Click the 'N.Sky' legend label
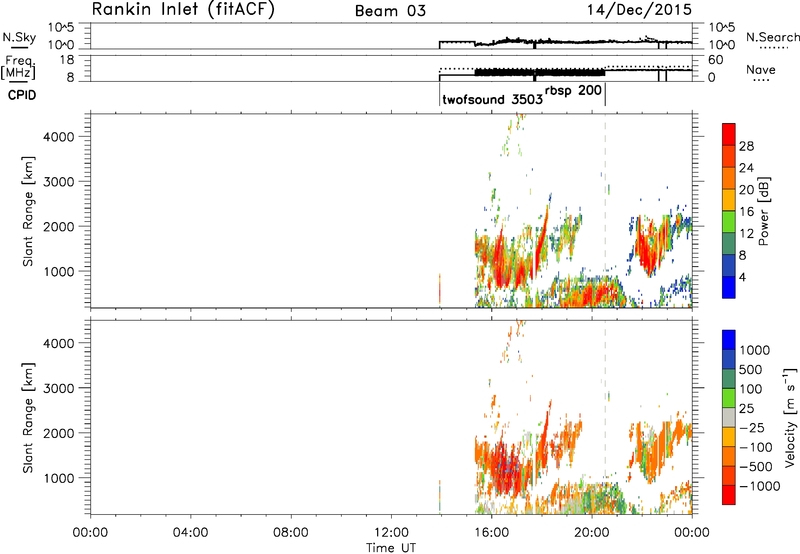This screenshot has height=554, width=800. (19, 37)
